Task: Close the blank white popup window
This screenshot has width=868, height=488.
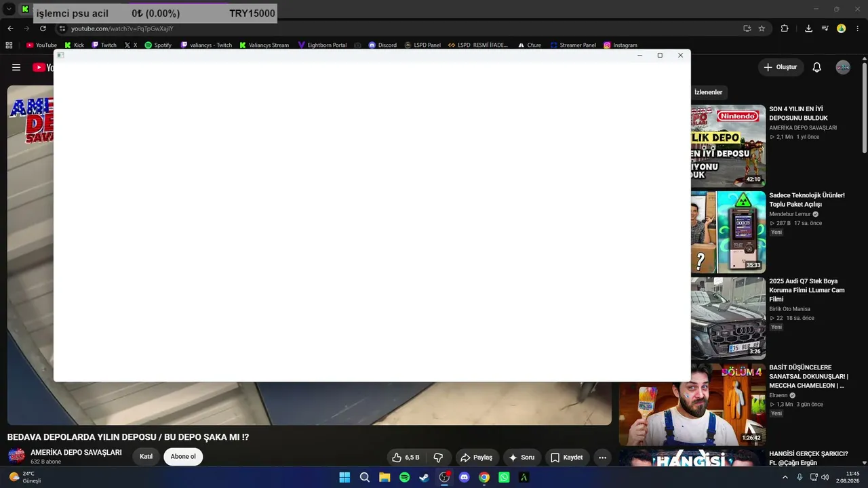Action: point(680,56)
